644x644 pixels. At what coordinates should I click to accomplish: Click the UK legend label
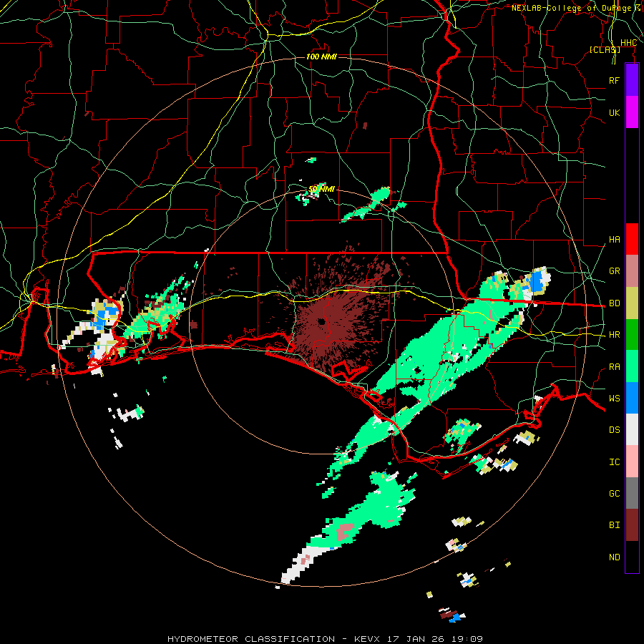(615, 112)
